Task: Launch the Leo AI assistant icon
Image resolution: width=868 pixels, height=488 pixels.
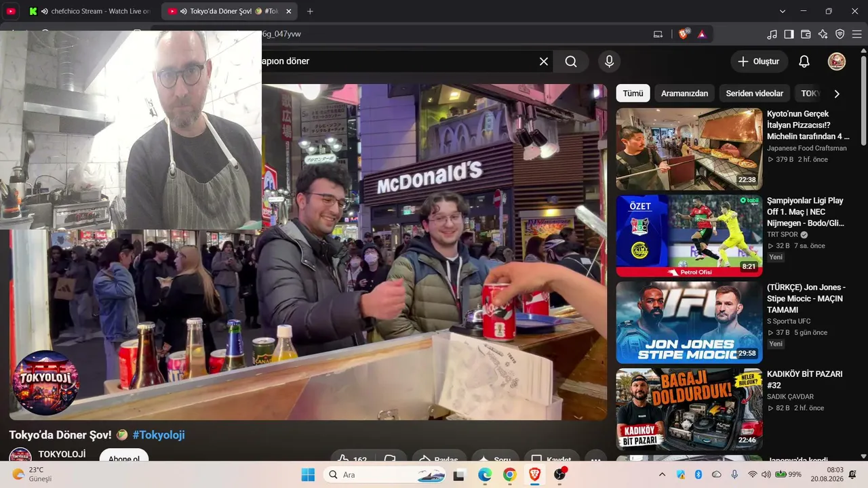Action: click(x=823, y=34)
